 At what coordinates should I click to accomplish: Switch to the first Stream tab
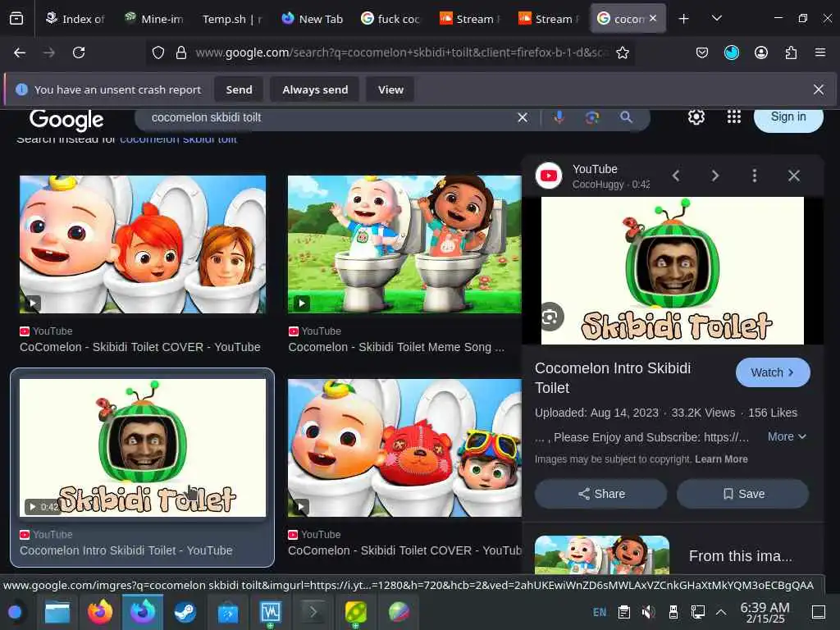[x=470, y=19]
